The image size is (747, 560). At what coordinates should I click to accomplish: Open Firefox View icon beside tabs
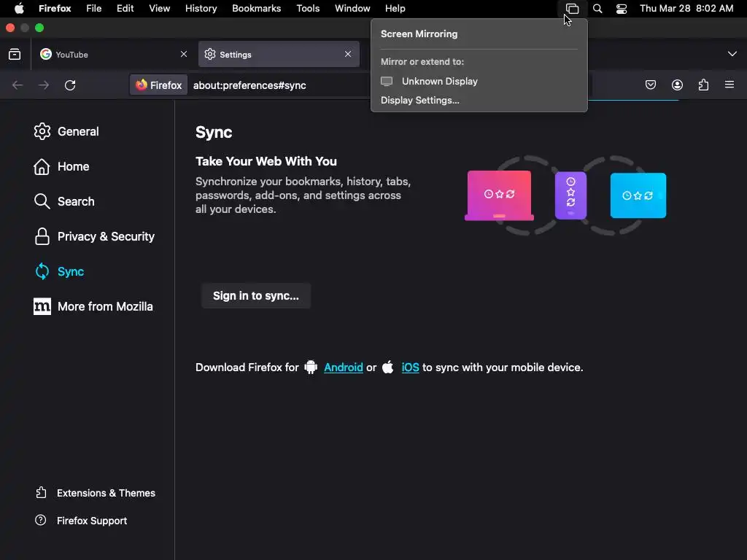click(x=15, y=54)
